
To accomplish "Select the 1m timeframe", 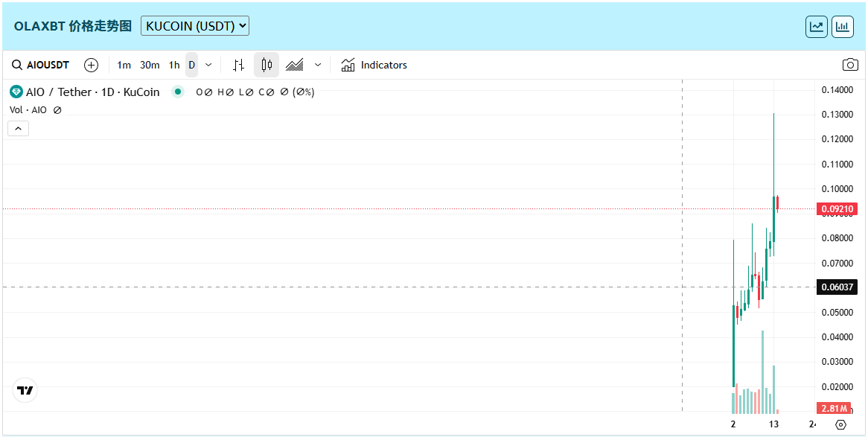I will (x=124, y=65).
